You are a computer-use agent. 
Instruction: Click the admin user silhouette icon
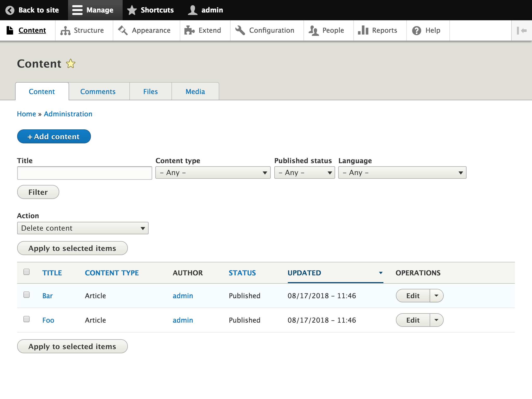point(192,10)
